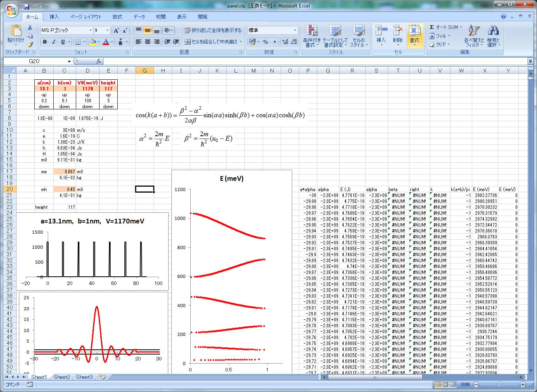The image size is (537, 392).
Task: Open Conditional Formatting
Action: [x=312, y=36]
